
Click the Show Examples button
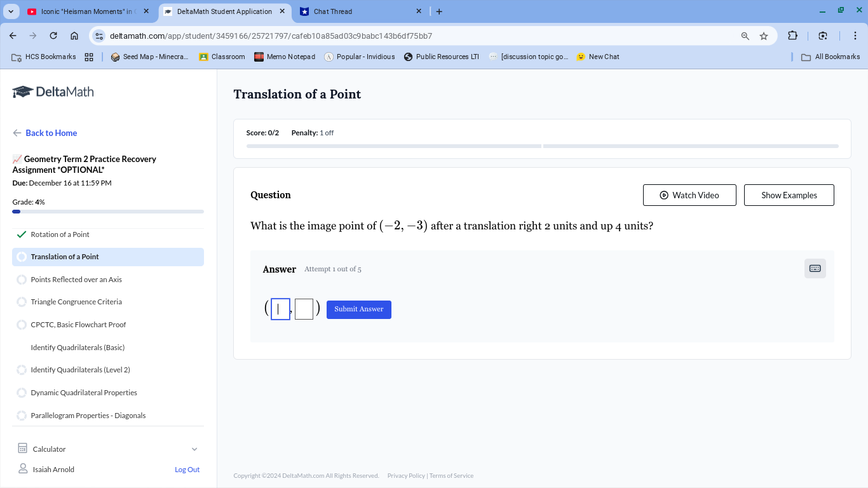(x=789, y=195)
